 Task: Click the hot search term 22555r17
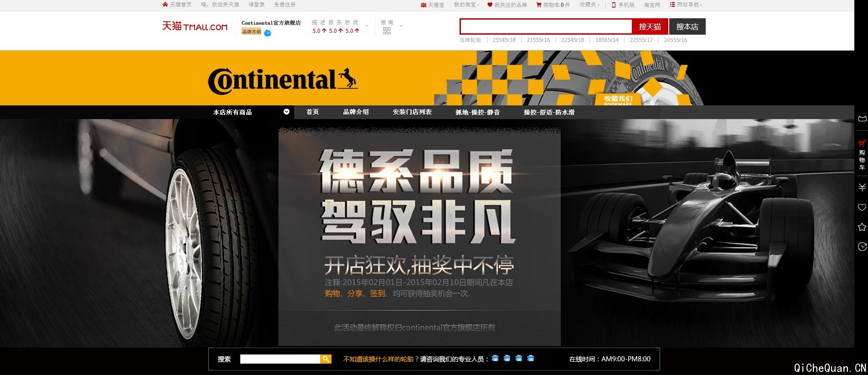(641, 40)
